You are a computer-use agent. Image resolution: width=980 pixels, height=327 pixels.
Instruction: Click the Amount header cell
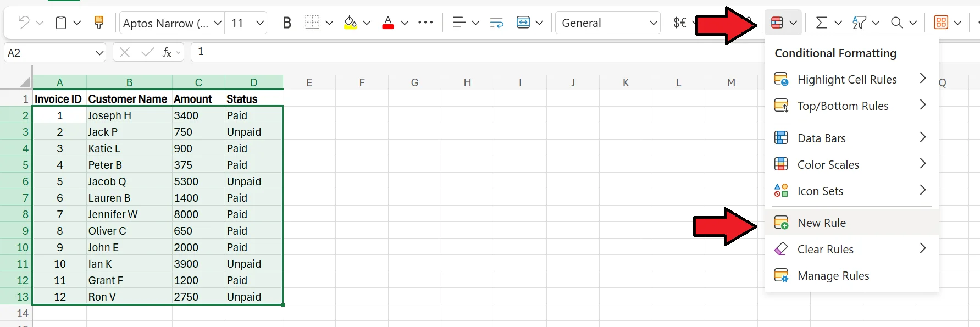pyautogui.click(x=198, y=99)
